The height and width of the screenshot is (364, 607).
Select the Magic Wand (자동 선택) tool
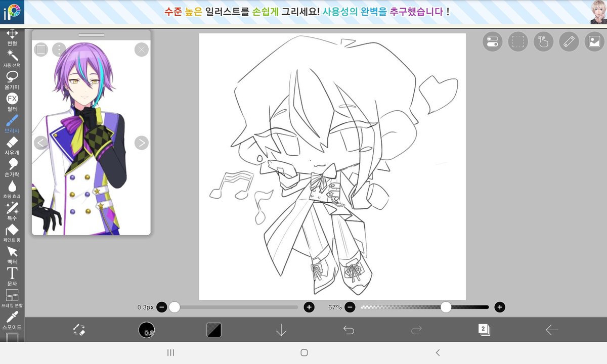(x=12, y=59)
